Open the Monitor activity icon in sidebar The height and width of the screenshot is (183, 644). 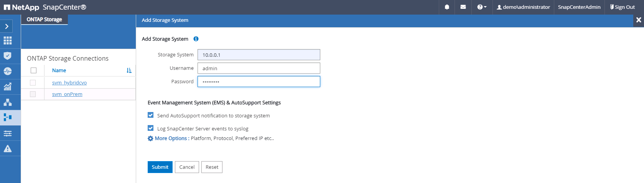(x=8, y=71)
